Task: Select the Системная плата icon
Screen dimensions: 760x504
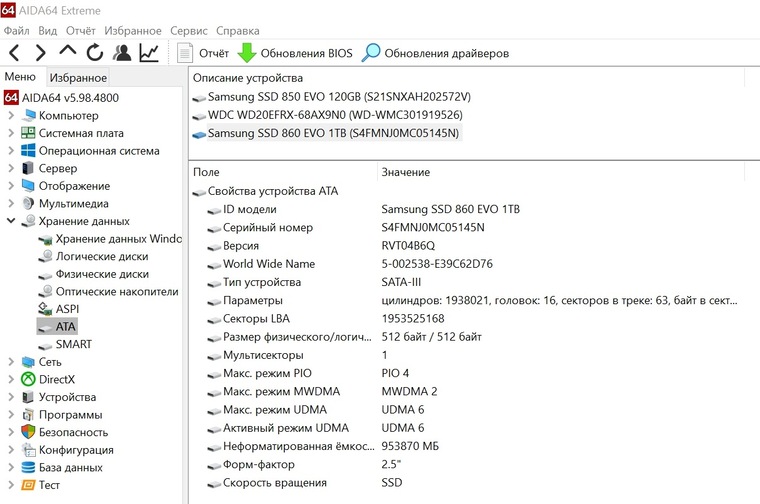Action: (x=28, y=133)
